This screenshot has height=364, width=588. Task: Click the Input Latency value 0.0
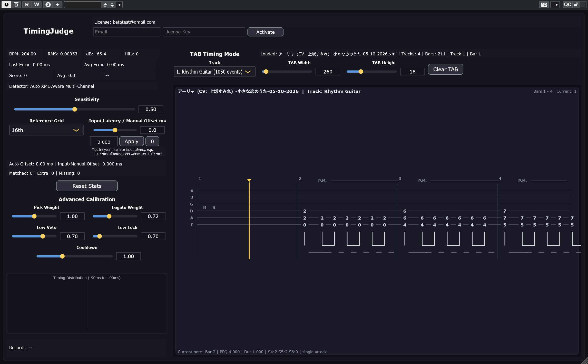point(152,130)
